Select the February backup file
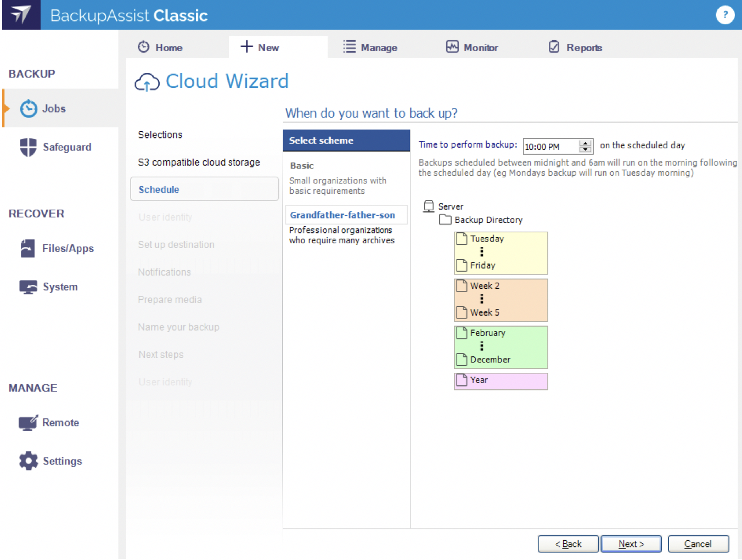The image size is (742, 560). coord(481,333)
